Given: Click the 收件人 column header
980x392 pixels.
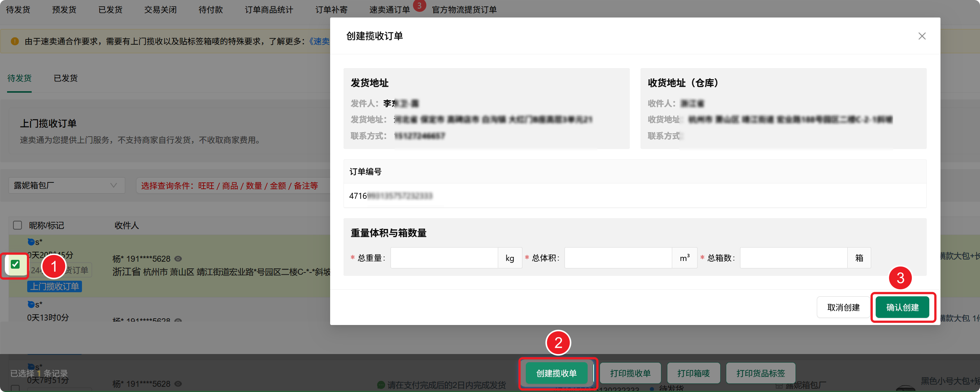Looking at the screenshot, I should (x=127, y=225).
